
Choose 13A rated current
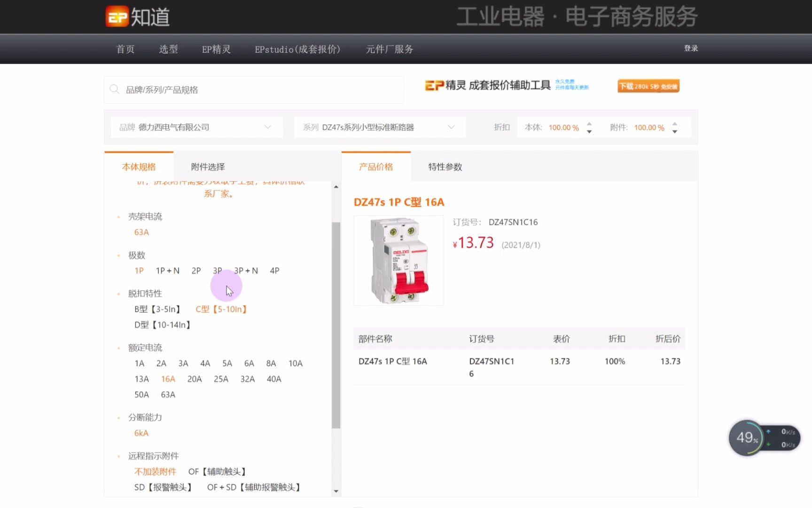141,379
